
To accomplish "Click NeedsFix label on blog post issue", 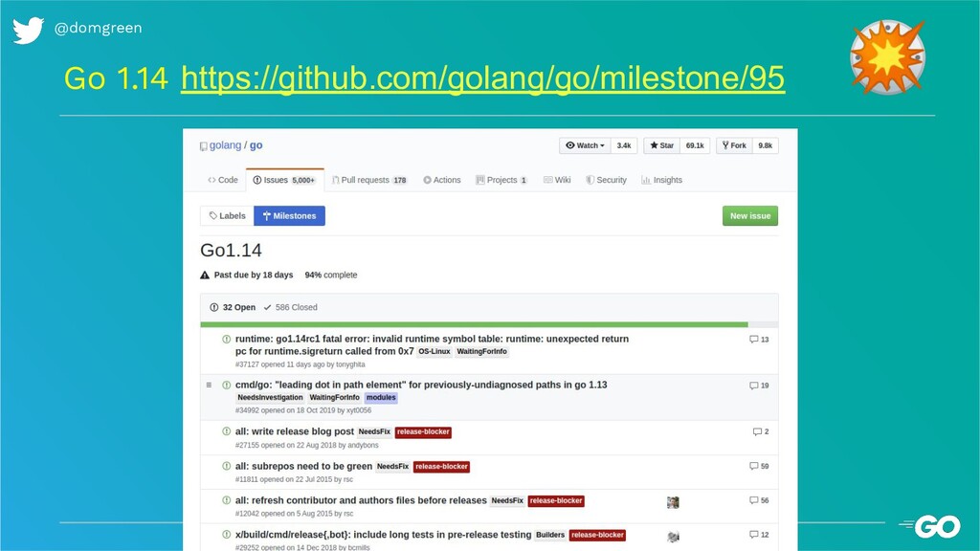I will tap(374, 431).
